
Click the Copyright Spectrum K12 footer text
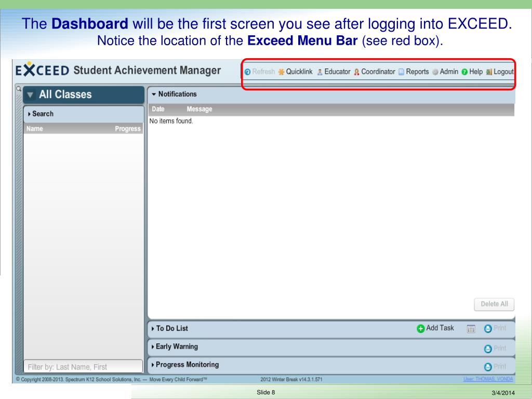pyautogui.click(x=82, y=379)
